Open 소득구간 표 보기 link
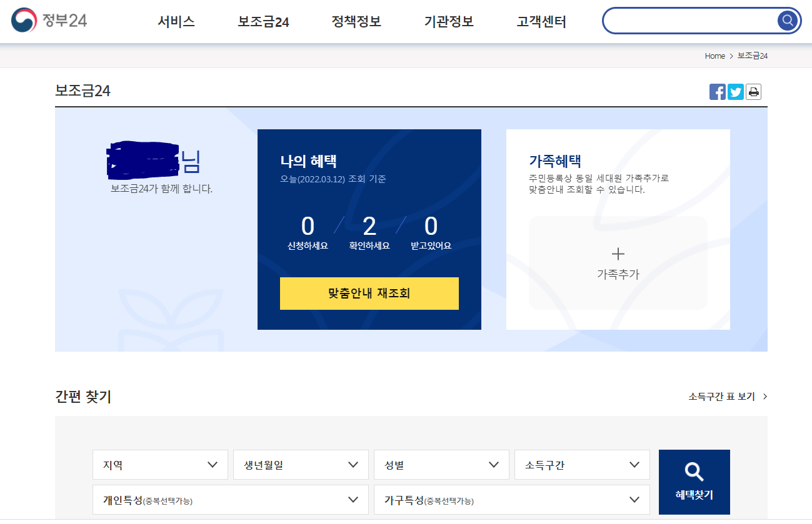 (x=728, y=397)
